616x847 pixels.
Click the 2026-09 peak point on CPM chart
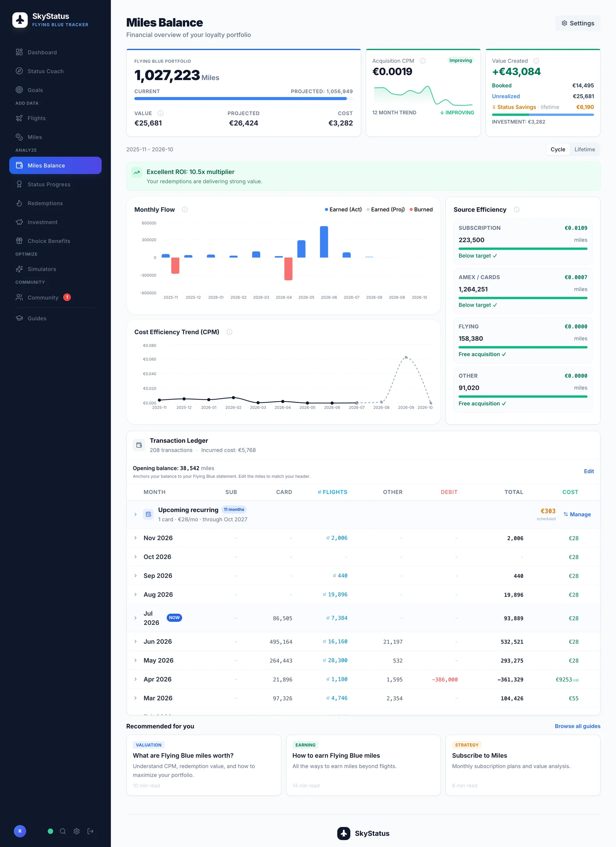tap(406, 357)
